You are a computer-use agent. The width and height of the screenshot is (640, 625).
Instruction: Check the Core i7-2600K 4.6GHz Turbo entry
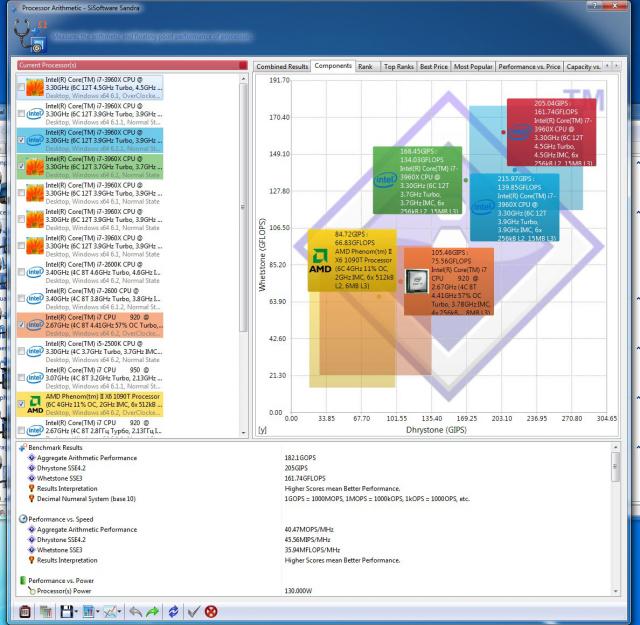tap(21, 272)
